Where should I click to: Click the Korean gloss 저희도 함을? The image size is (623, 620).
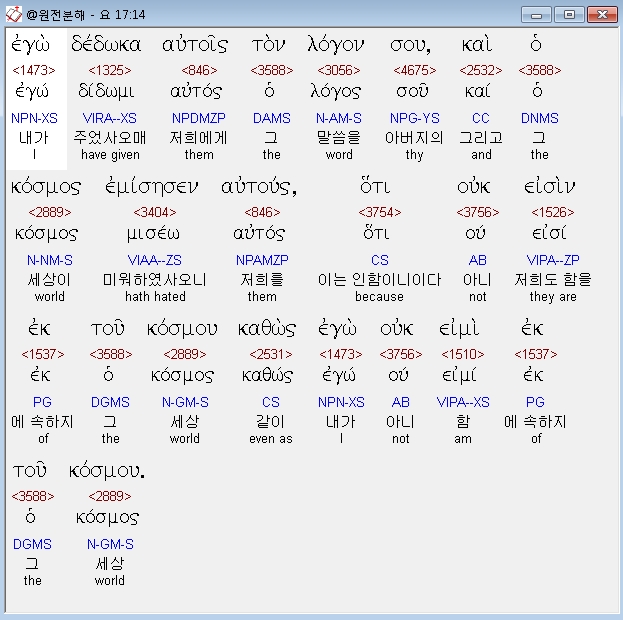pos(553,279)
